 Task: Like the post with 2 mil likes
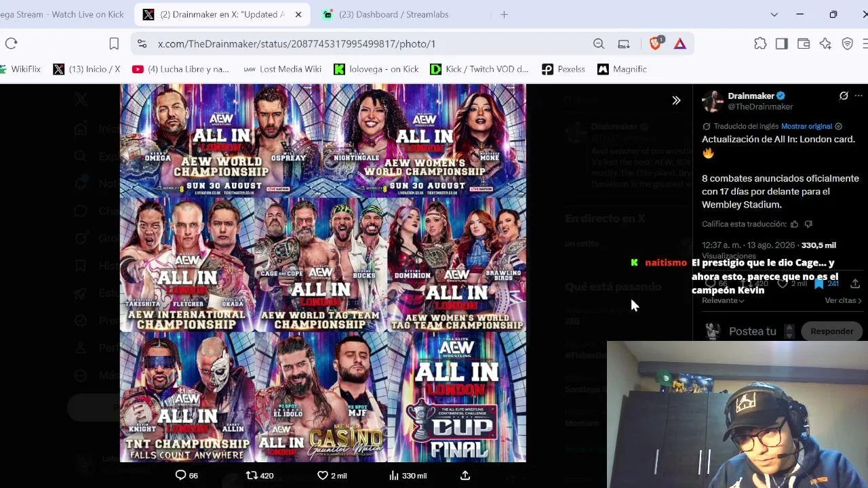pos(332,476)
